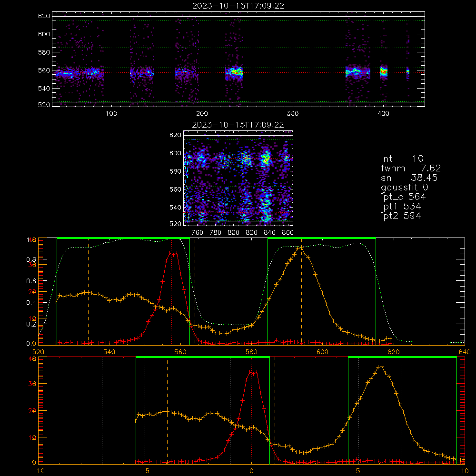The height and width of the screenshot is (476, 476).
Task: Click the 580 y-axis label of top spectrogram
Action: tap(44, 52)
